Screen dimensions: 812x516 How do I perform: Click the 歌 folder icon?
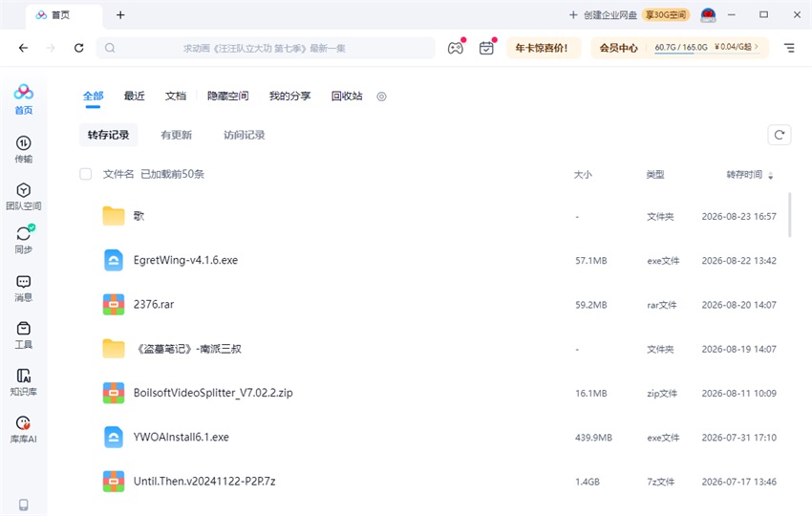click(114, 216)
